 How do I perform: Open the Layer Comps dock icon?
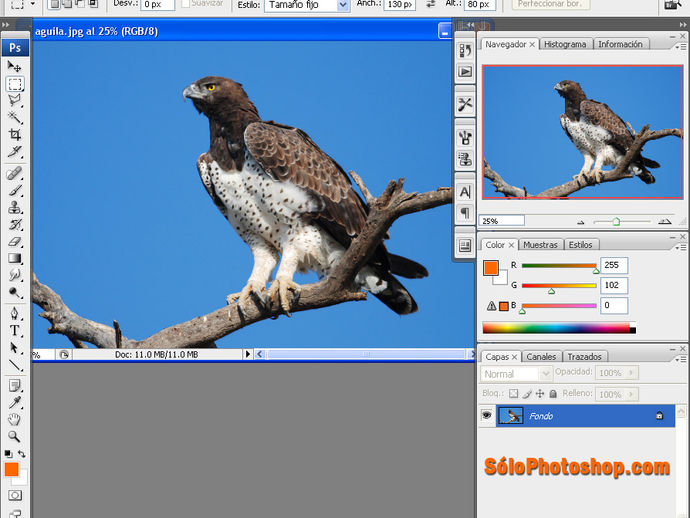click(x=465, y=246)
